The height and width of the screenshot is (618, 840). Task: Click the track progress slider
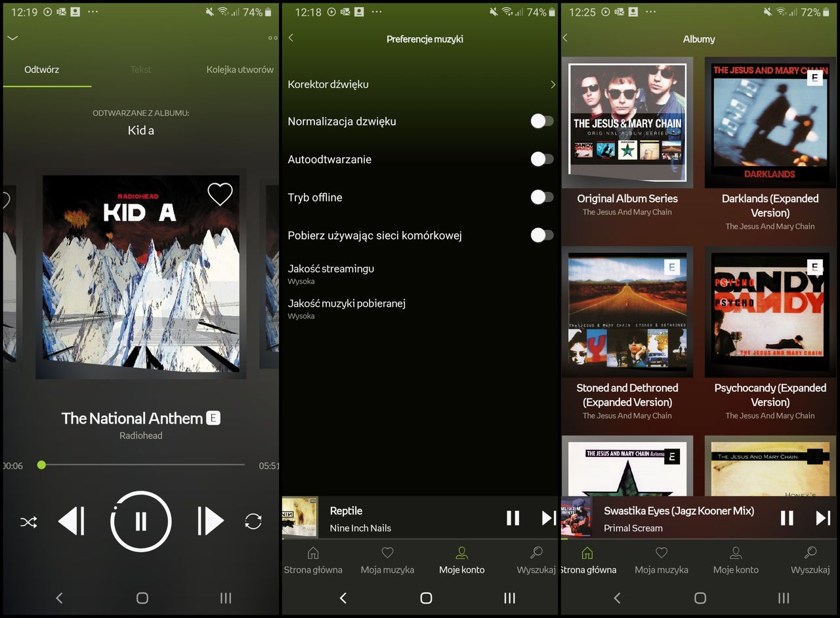(x=141, y=465)
